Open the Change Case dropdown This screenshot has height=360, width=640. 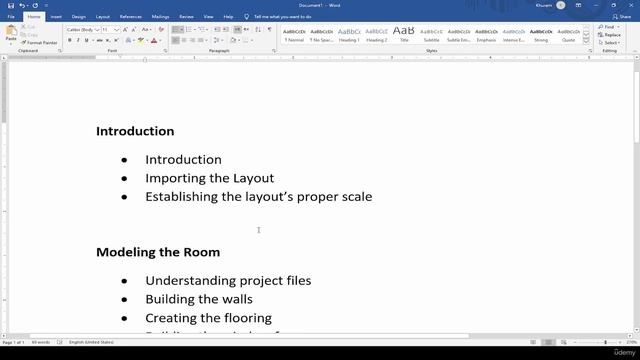coord(146,30)
